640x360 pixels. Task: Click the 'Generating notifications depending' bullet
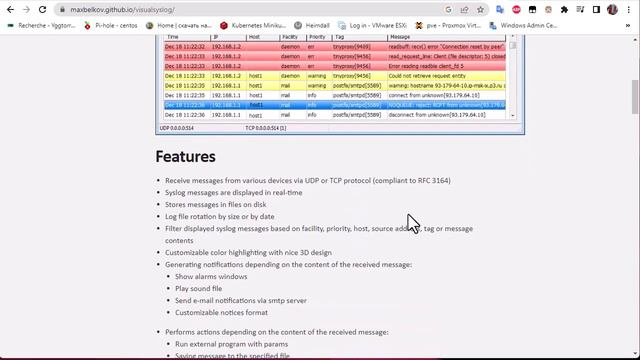[x=289, y=264]
